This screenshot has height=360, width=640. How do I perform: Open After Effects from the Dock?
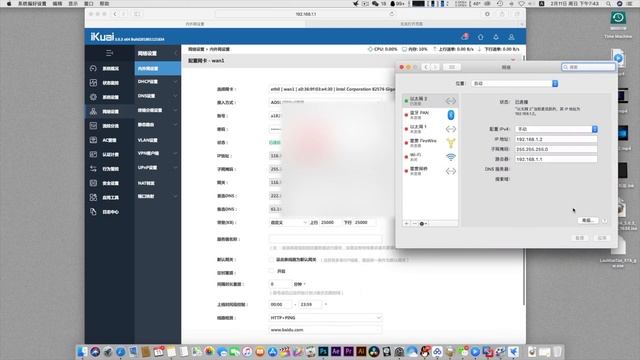[336, 351]
